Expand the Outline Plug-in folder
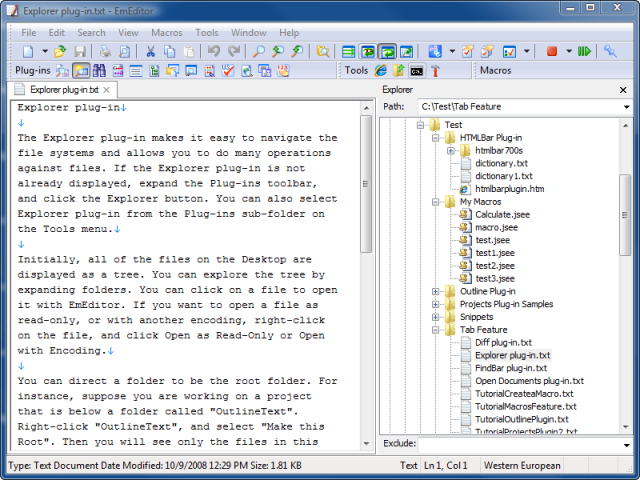This screenshot has width=640, height=480. coord(436,291)
